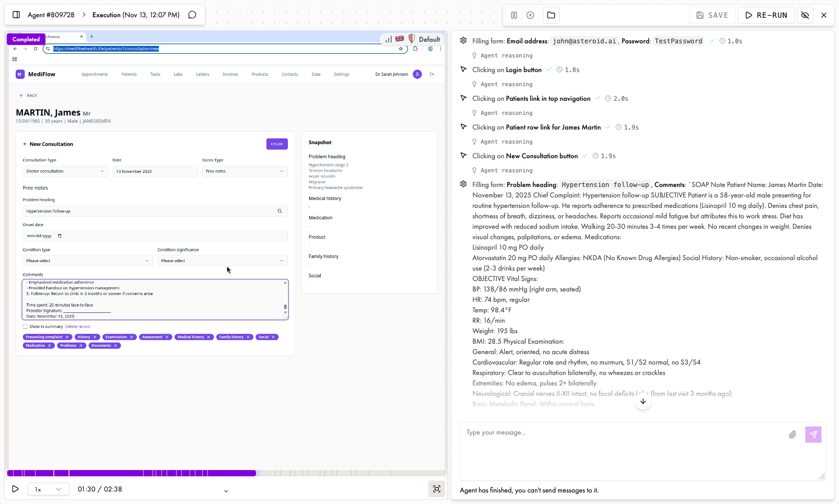Pause execution with the pause icon
Screen dimensions: 839x504
tap(514, 15)
